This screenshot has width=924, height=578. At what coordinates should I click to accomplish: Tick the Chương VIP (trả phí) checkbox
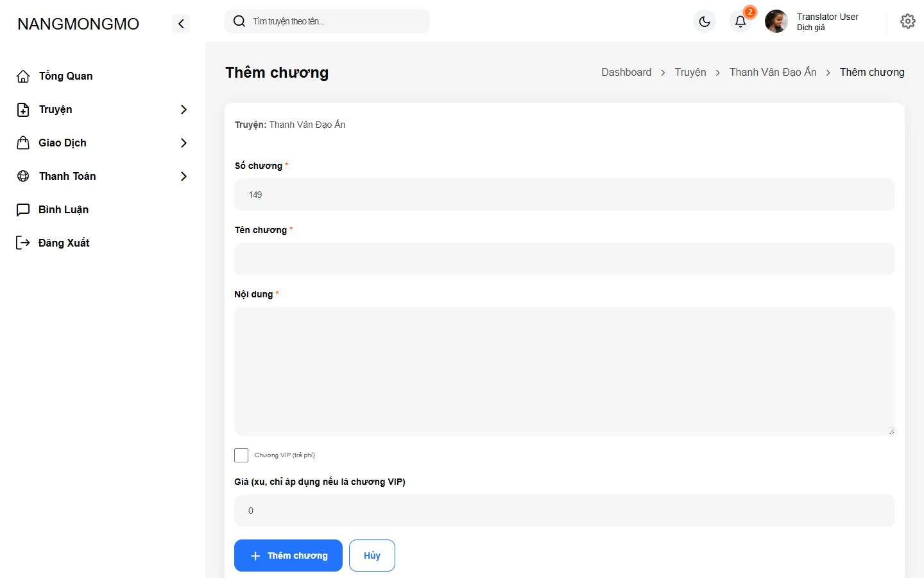click(241, 455)
